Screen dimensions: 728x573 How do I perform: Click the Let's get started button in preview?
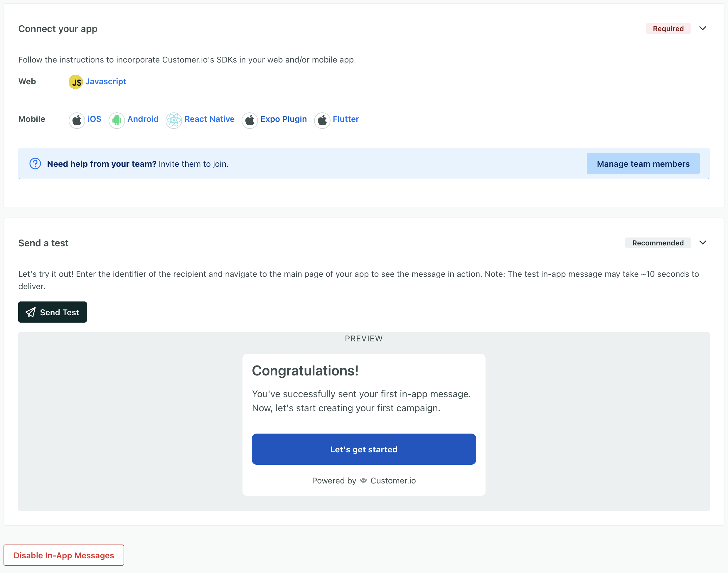[364, 449]
